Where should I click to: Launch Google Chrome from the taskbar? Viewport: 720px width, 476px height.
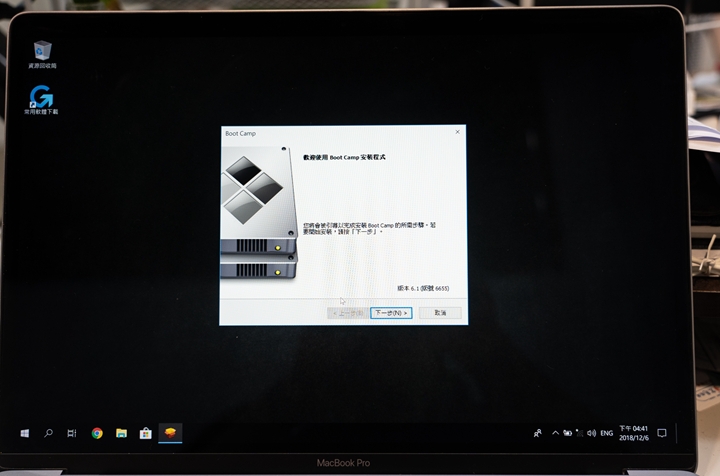(x=97, y=433)
